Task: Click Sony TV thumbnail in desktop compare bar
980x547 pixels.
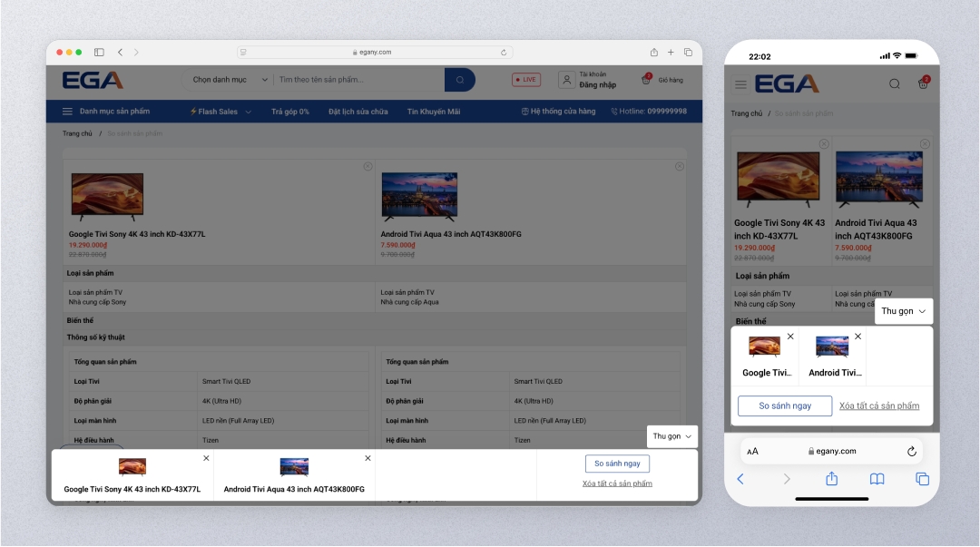Action: coord(132,467)
